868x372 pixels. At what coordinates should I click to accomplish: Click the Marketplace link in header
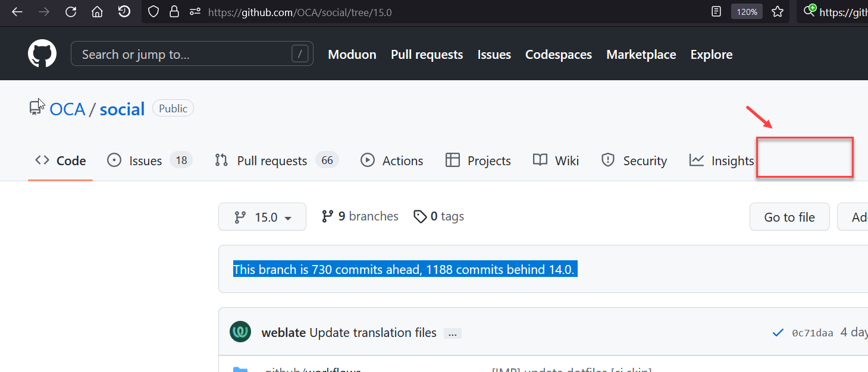tap(641, 55)
